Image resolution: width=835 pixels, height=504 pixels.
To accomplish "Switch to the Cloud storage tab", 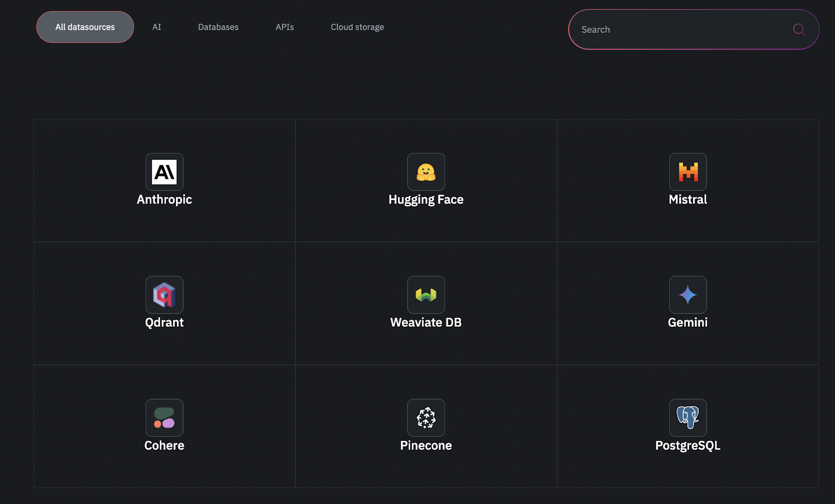I will tap(357, 27).
